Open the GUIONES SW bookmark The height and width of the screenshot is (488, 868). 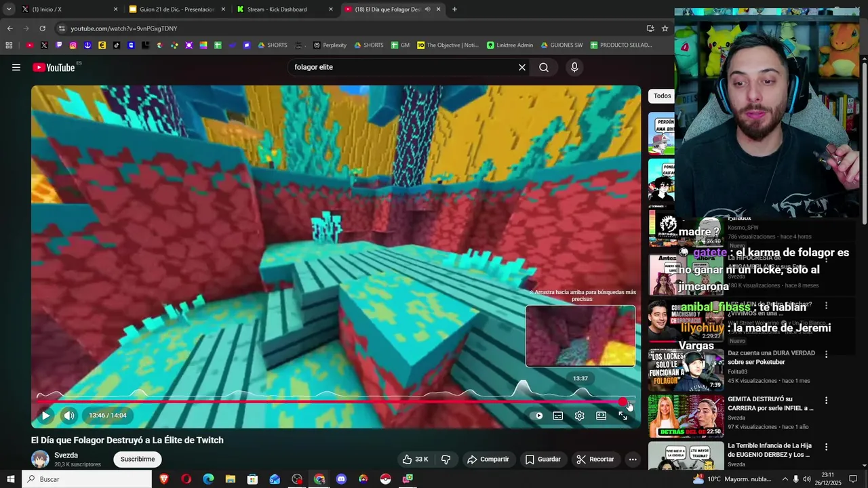561,45
